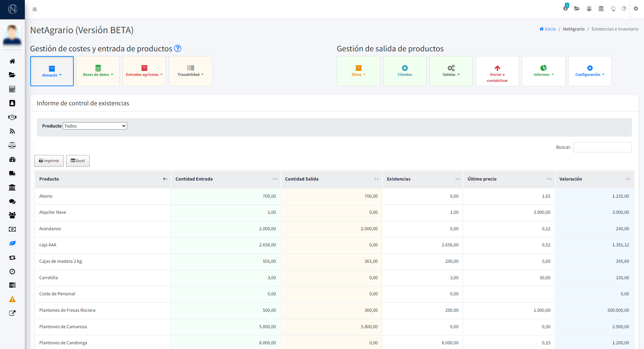Open settings gear icon in top bar
The height and width of the screenshot is (349, 644).
tap(636, 9)
